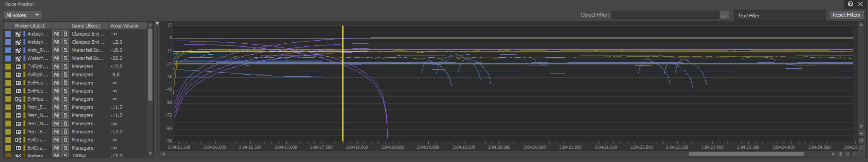
Task: Mute the first Perc_B voice row
Action: (x=56, y=107)
